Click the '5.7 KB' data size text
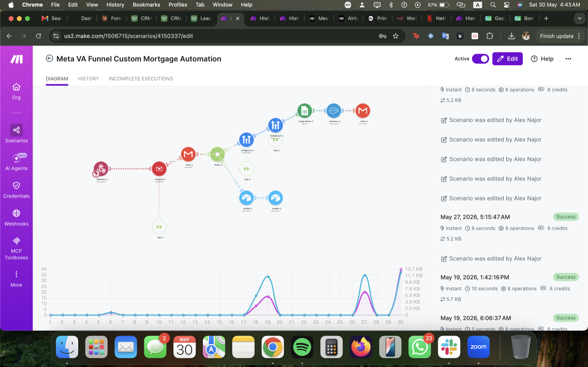588x367 pixels. (454, 299)
